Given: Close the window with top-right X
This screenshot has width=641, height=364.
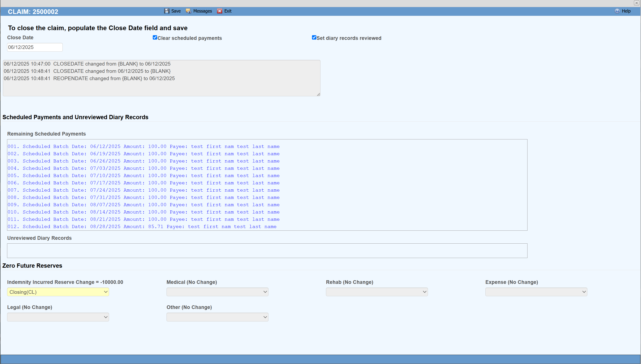Looking at the screenshot, I should 637,3.
